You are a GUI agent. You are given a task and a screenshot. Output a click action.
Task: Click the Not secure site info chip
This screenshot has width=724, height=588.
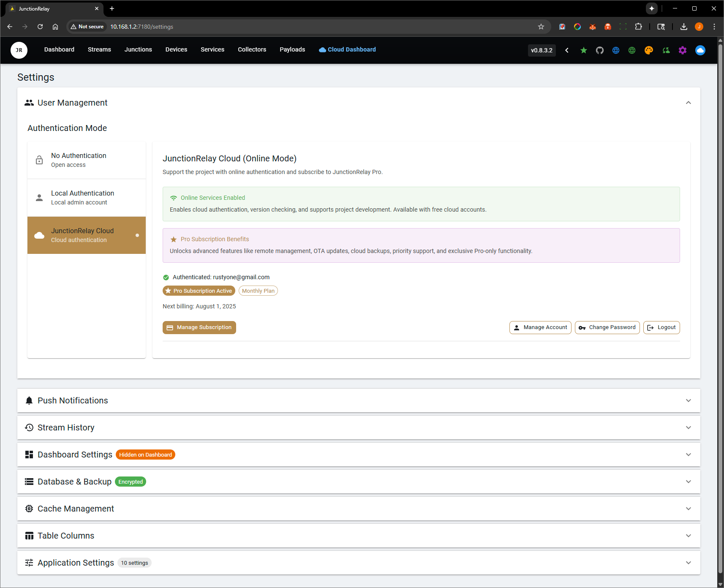87,27
